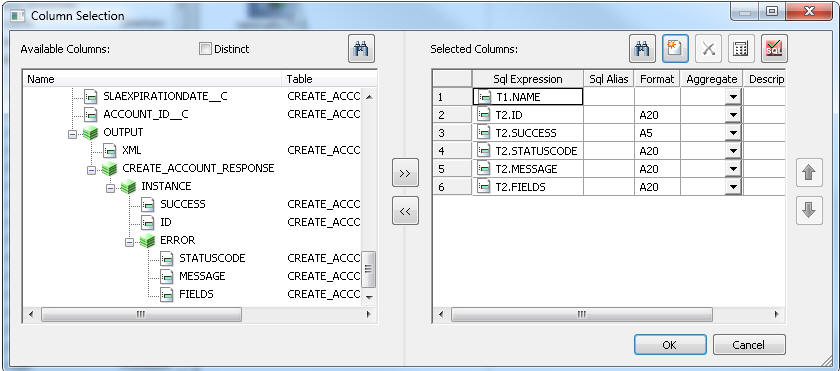Open Aggregate dropdown for T2.SUCCESS row
Image resolution: width=840 pixels, height=371 pixels.
pos(733,133)
